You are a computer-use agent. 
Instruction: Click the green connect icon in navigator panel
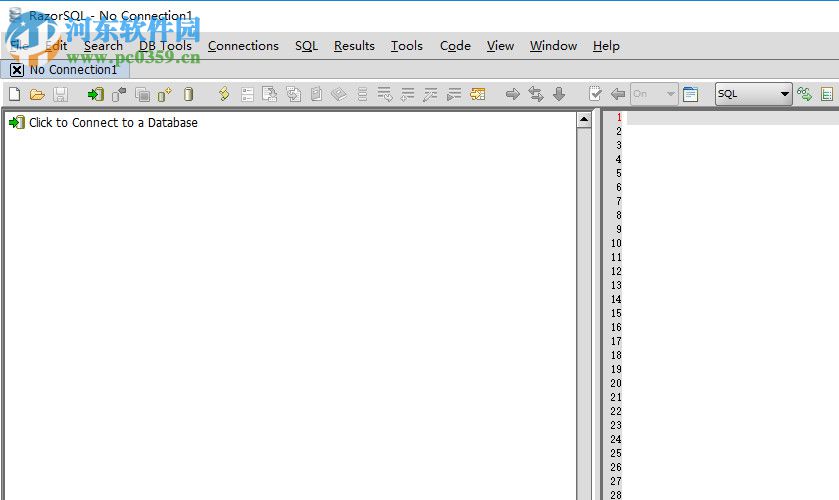(x=17, y=123)
